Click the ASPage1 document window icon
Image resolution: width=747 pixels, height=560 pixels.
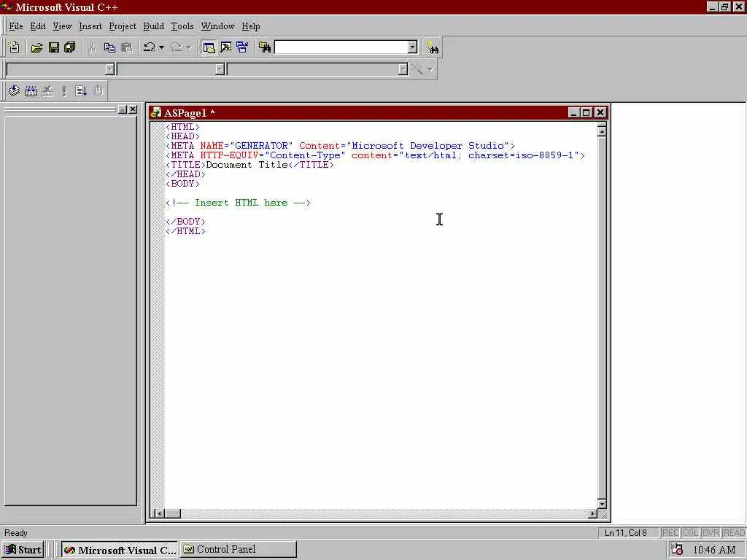156,113
